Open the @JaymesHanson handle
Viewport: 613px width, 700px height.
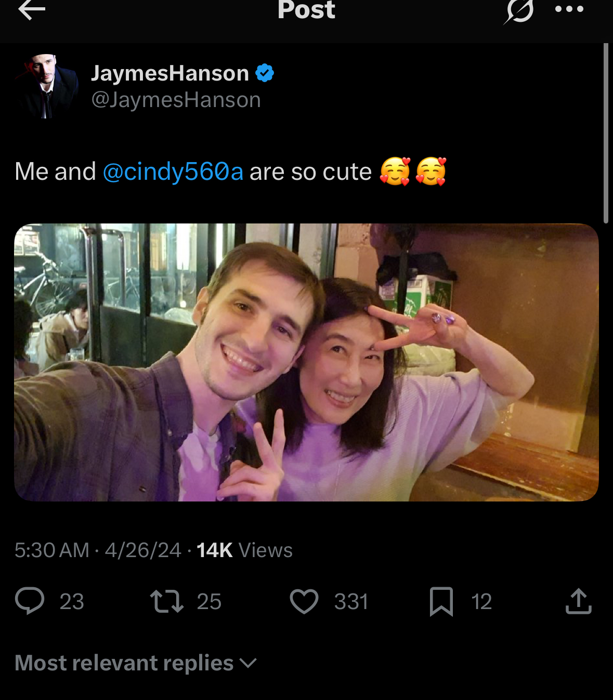176,100
